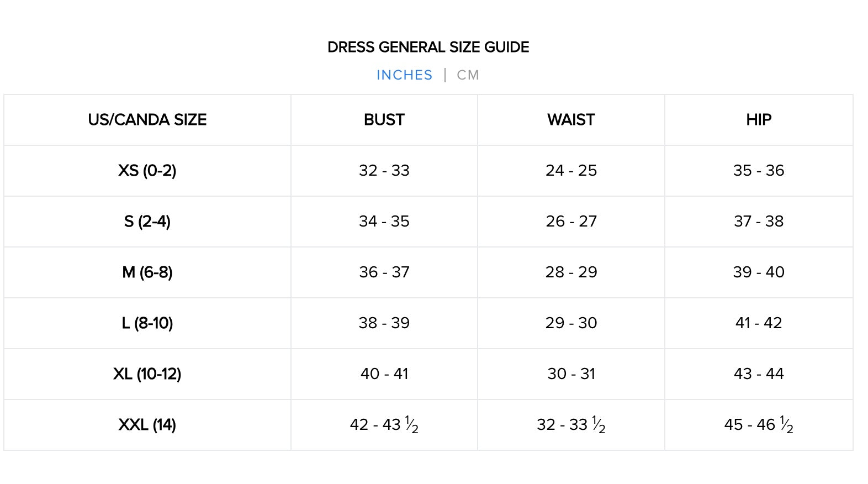The width and height of the screenshot is (868, 484).
Task: Select the M (6-8) size row label
Action: [147, 272]
